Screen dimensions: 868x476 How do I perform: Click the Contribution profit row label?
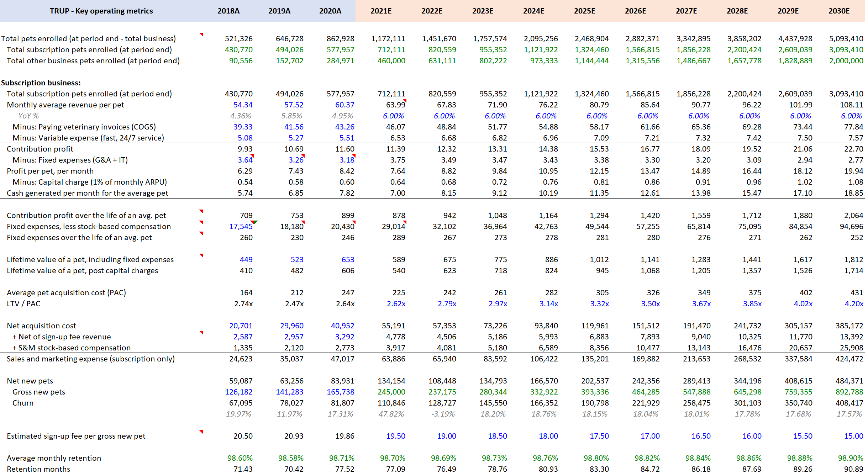coord(40,149)
